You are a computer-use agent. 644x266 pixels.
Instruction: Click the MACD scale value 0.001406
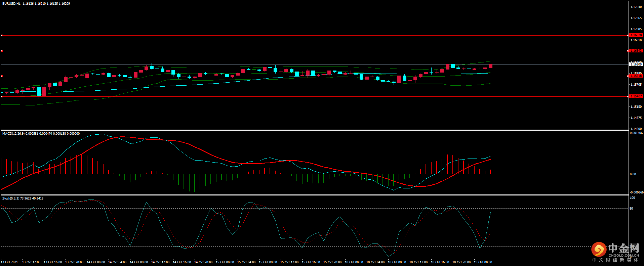click(636, 133)
